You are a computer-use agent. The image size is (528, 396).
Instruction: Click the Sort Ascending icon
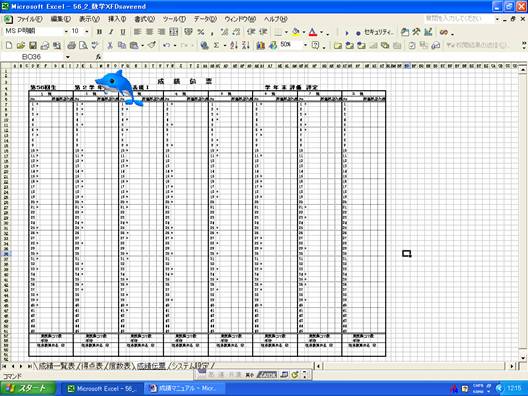click(x=234, y=45)
